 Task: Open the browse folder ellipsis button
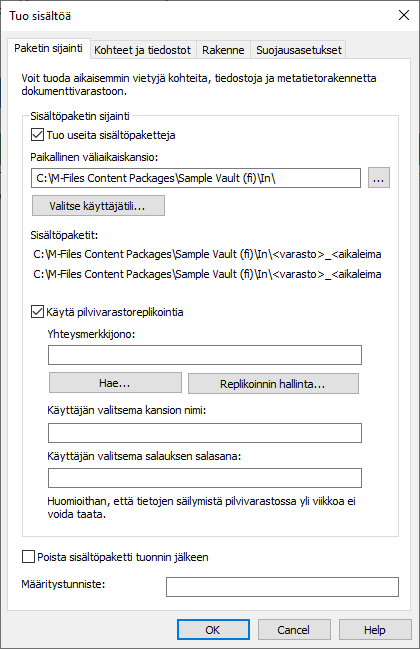pos(379,178)
